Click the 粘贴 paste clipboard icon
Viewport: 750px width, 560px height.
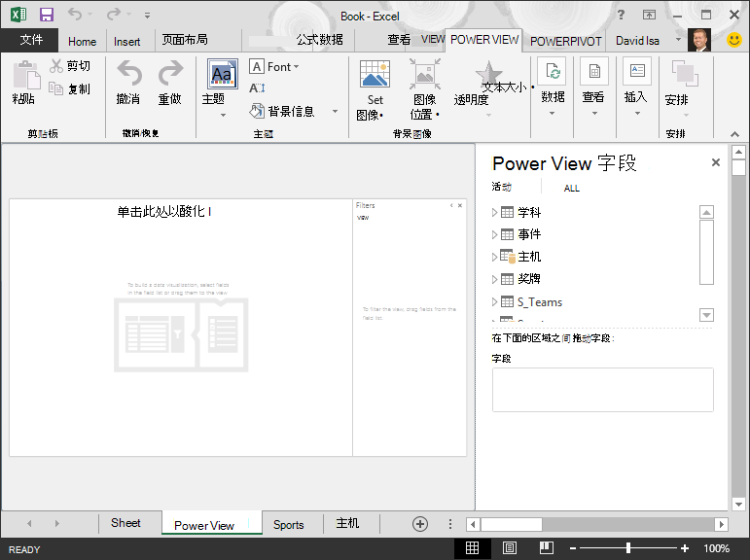26,75
